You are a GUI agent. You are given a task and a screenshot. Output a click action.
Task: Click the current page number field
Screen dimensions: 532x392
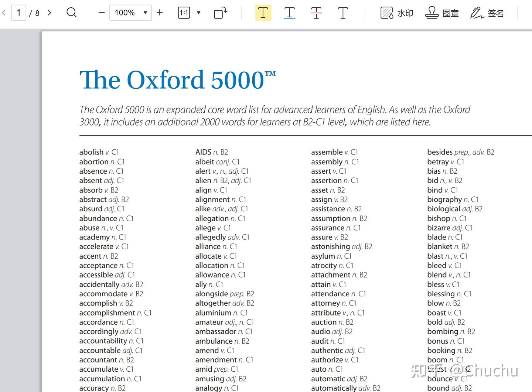pyautogui.click(x=18, y=13)
